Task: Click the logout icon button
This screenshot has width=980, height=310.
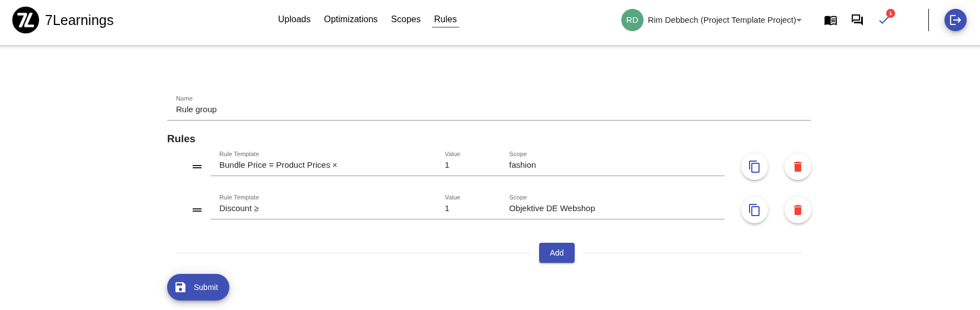Action: pos(956,20)
